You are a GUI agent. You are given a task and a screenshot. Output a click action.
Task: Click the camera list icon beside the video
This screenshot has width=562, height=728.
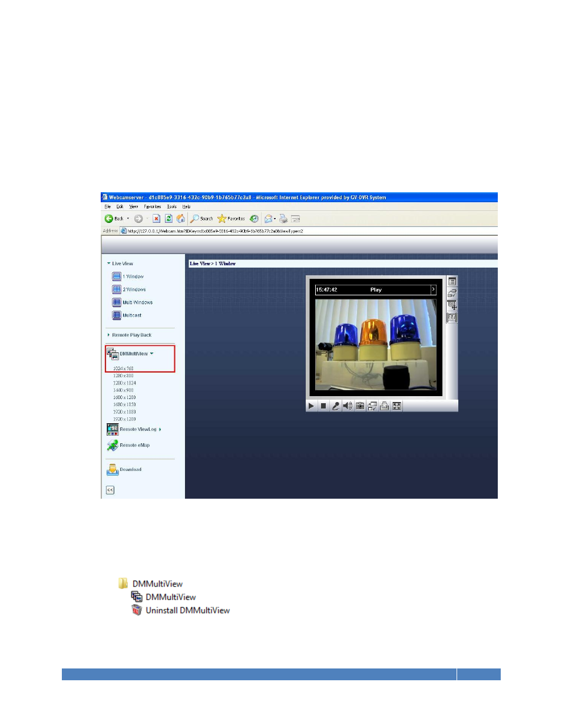pyautogui.click(x=452, y=282)
